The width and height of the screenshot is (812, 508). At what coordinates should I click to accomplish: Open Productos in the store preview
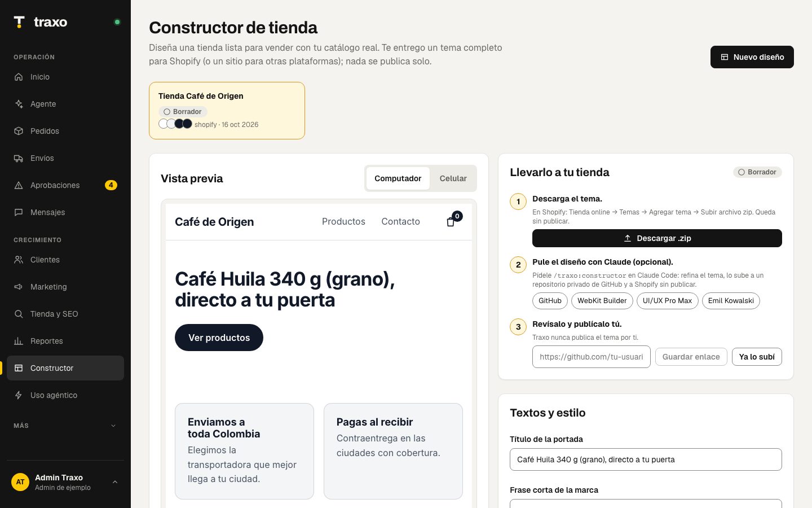click(343, 222)
